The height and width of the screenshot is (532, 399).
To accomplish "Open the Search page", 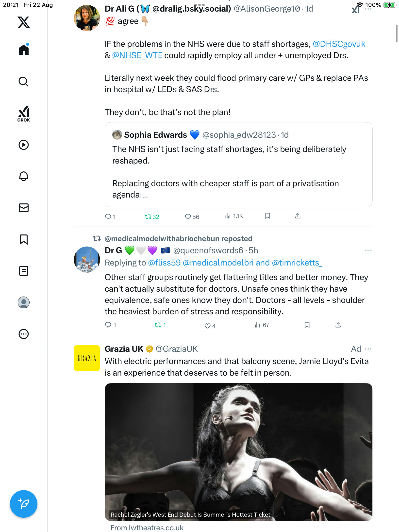I will click(24, 82).
